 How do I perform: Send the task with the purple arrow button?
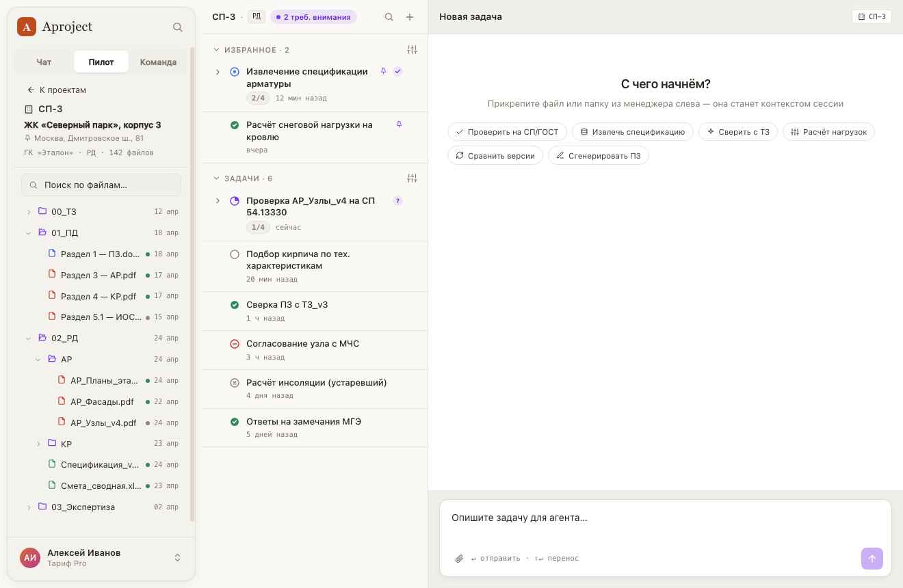(x=872, y=559)
